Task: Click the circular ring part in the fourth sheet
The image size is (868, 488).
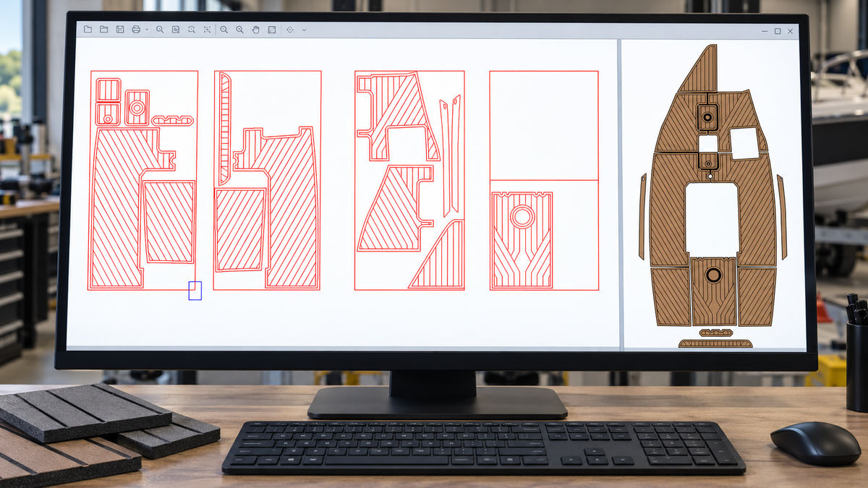Action: [x=522, y=216]
